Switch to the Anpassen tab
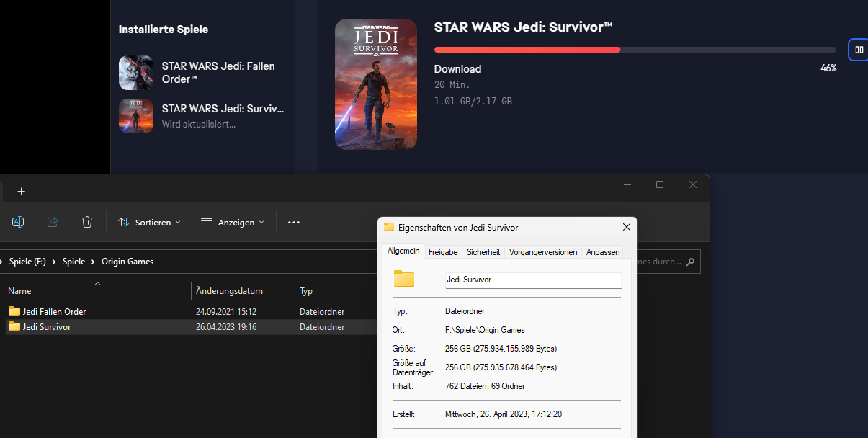 (x=603, y=252)
